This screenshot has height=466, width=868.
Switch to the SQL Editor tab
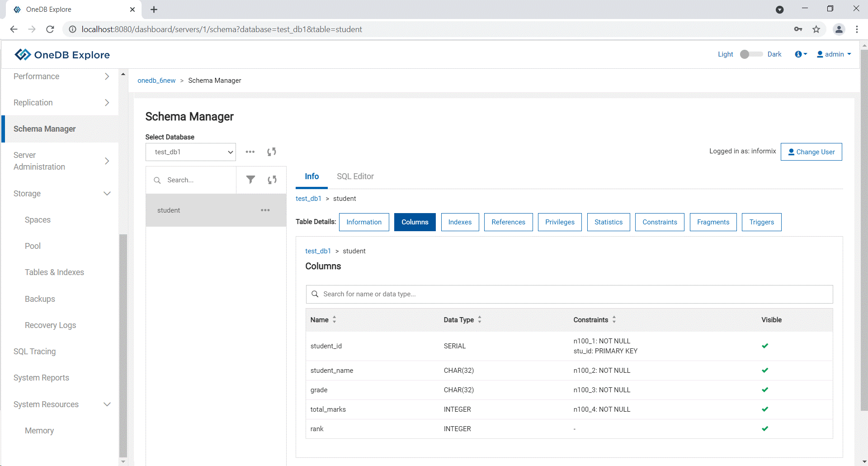pyautogui.click(x=355, y=176)
